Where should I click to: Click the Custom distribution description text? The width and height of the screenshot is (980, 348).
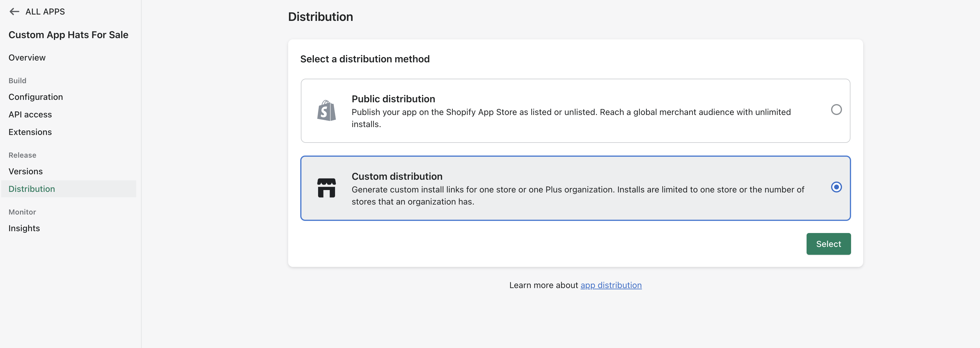(577, 195)
